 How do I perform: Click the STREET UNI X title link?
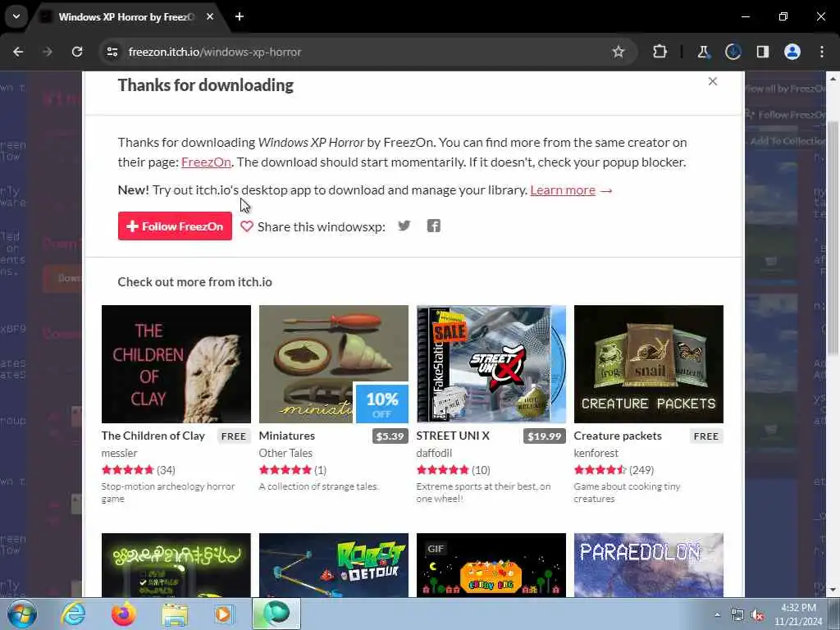(x=453, y=436)
